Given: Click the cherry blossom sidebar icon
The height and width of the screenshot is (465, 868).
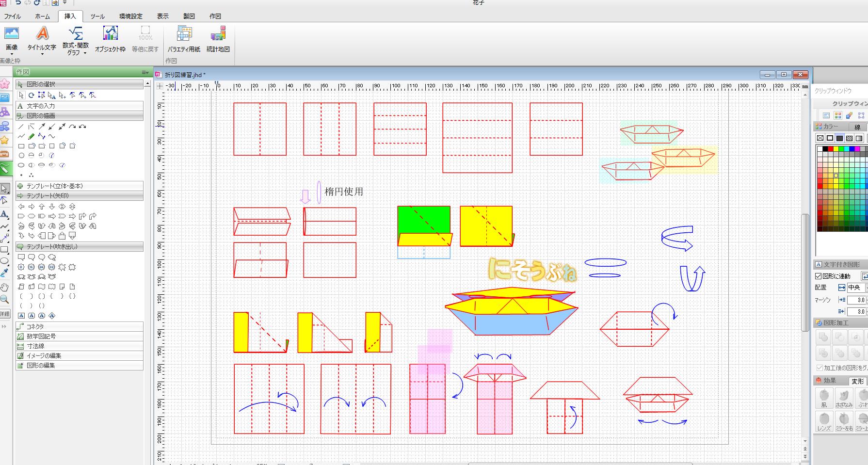Looking at the screenshot, I should coord(5,83).
